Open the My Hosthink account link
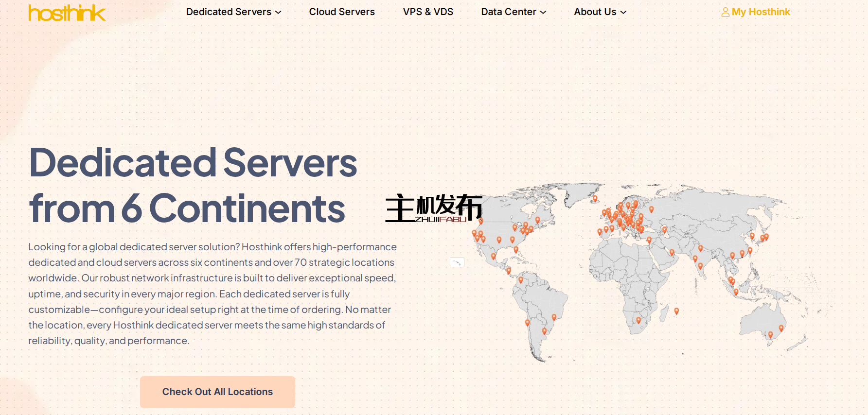This screenshot has width=868, height=415. pos(761,12)
